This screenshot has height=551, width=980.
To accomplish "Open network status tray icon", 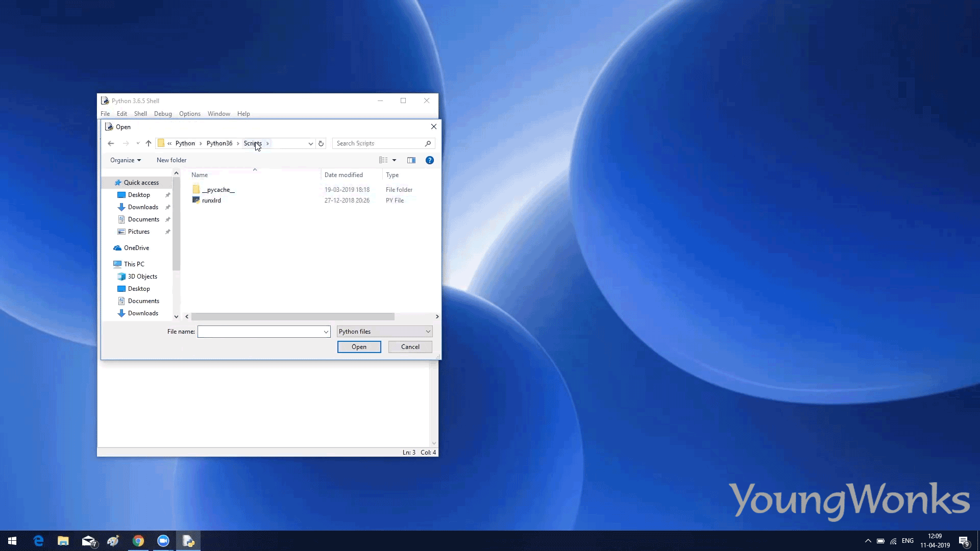I will [893, 541].
